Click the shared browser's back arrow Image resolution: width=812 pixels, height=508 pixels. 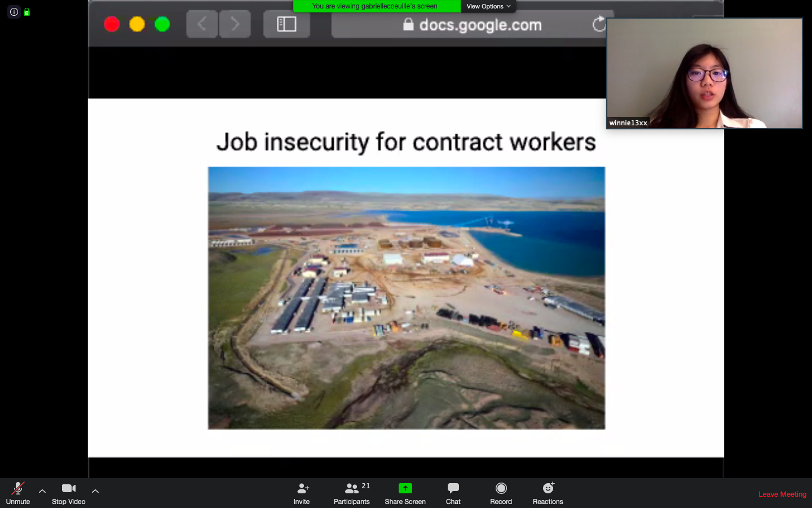pos(202,24)
